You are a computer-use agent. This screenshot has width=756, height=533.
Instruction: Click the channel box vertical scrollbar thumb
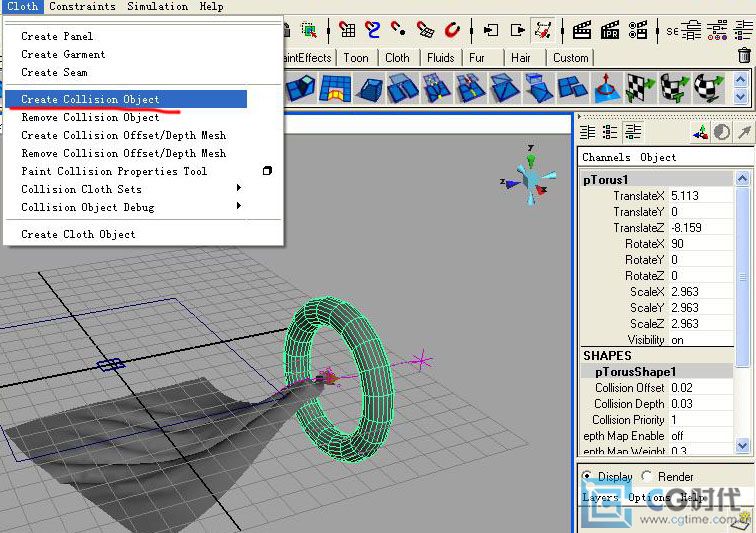tap(742, 277)
